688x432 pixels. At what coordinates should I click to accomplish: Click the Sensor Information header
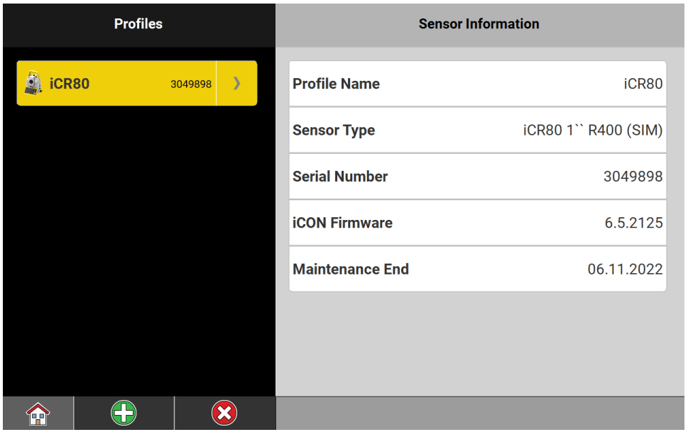(478, 24)
